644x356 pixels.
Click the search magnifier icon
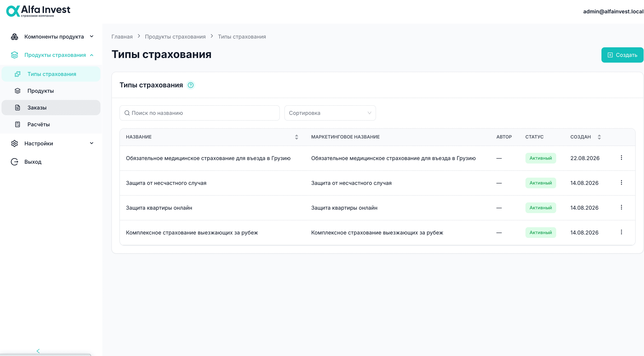[x=127, y=113]
